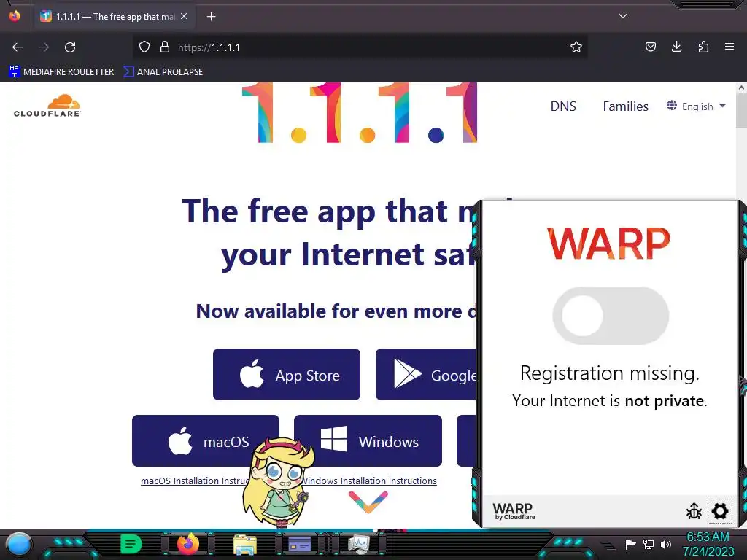Bookmark this page with the star
Image resolution: width=747 pixels, height=560 pixels.
click(576, 47)
